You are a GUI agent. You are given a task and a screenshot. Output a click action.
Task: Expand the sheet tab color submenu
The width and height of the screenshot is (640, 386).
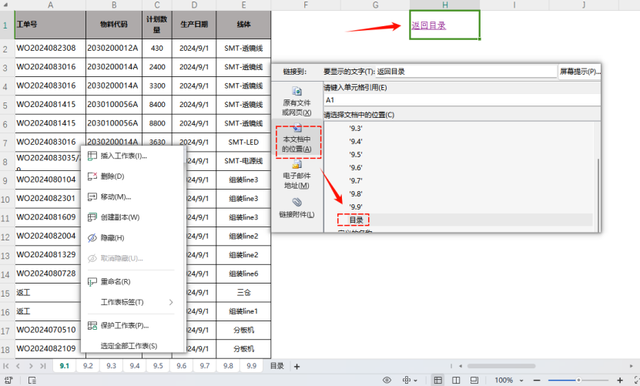(171, 302)
